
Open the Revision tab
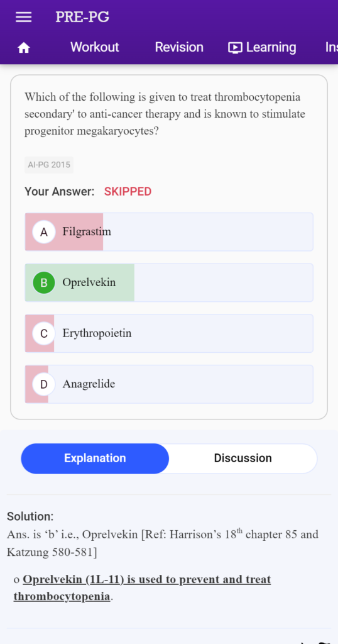coord(179,47)
